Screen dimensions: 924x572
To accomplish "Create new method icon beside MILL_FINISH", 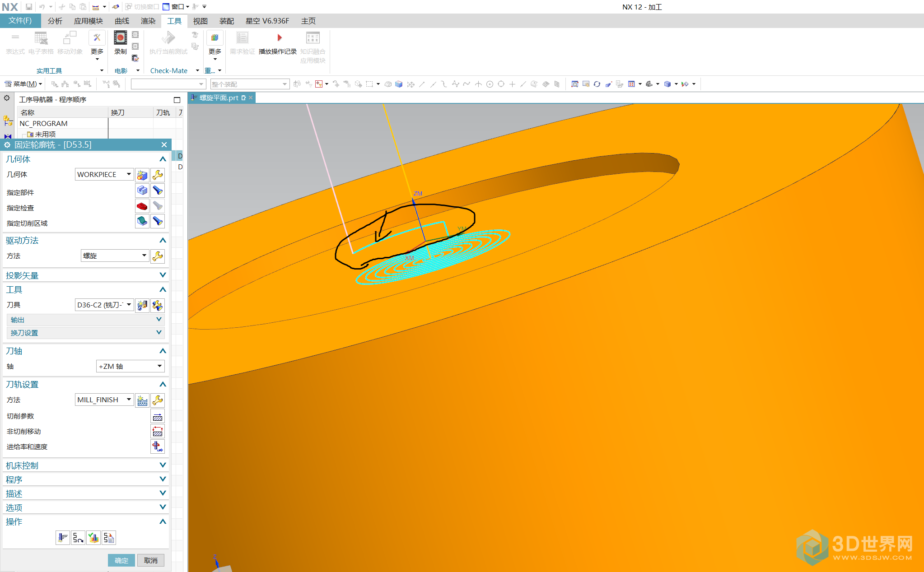I will (x=142, y=400).
